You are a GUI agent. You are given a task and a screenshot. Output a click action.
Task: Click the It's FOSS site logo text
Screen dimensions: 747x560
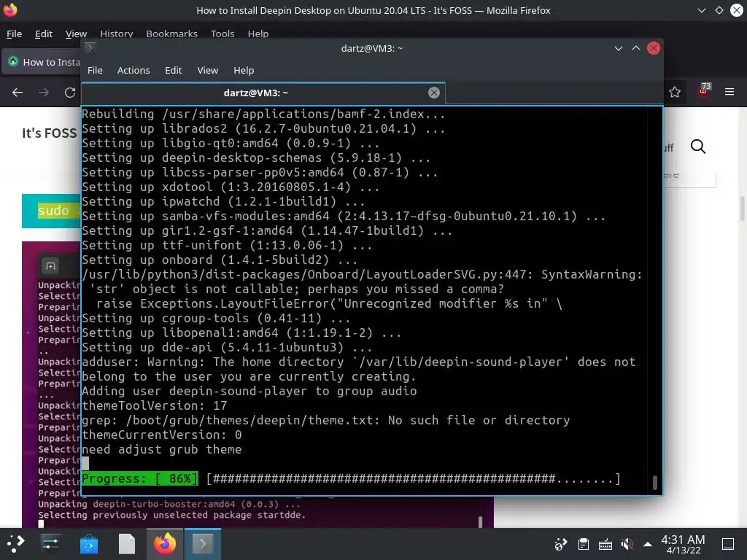tap(49, 133)
